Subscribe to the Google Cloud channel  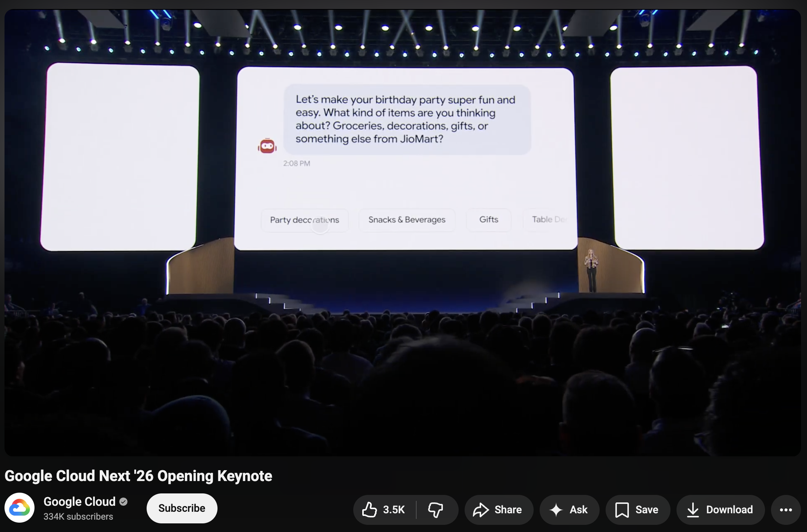(x=182, y=508)
